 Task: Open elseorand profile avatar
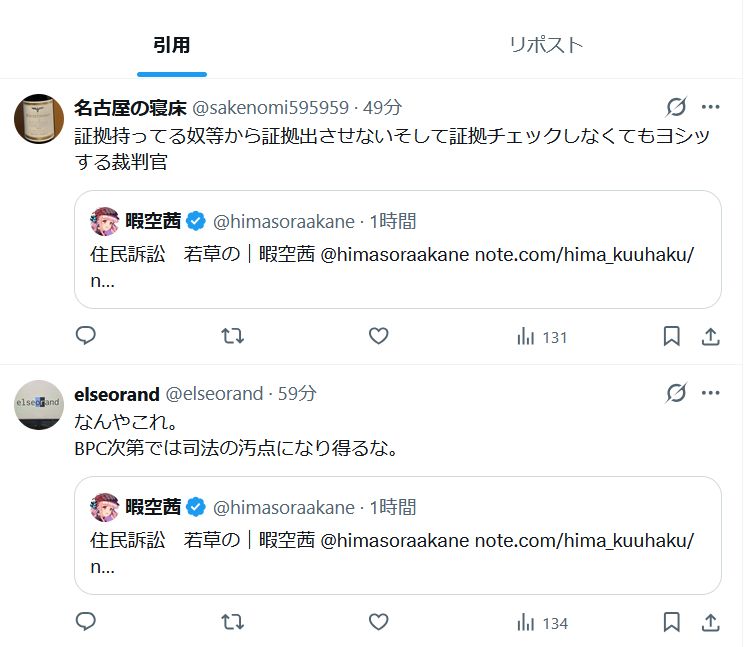(x=39, y=405)
